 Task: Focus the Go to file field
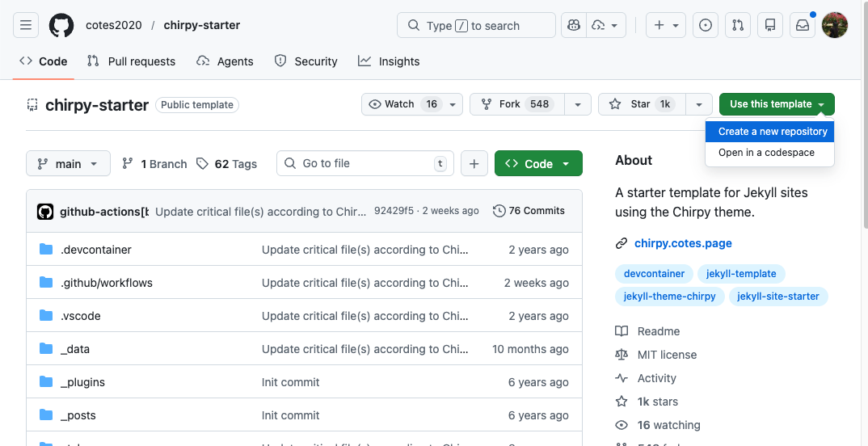coord(364,163)
